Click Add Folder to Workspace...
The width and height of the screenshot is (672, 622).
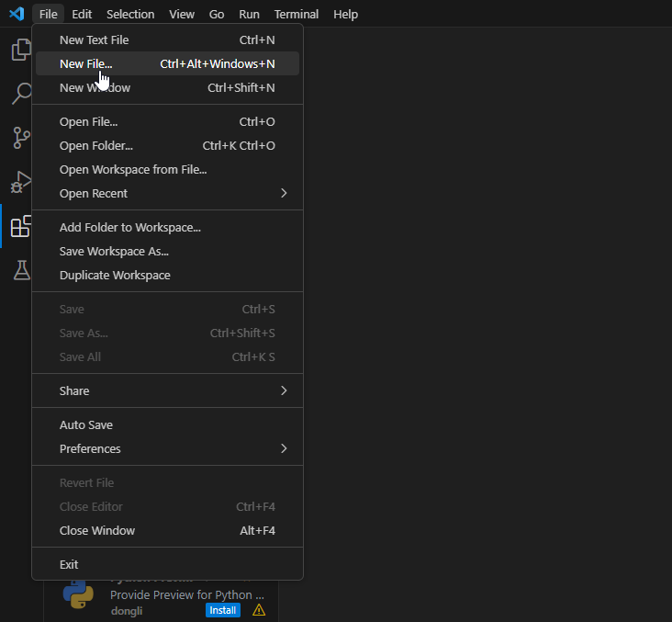point(130,227)
